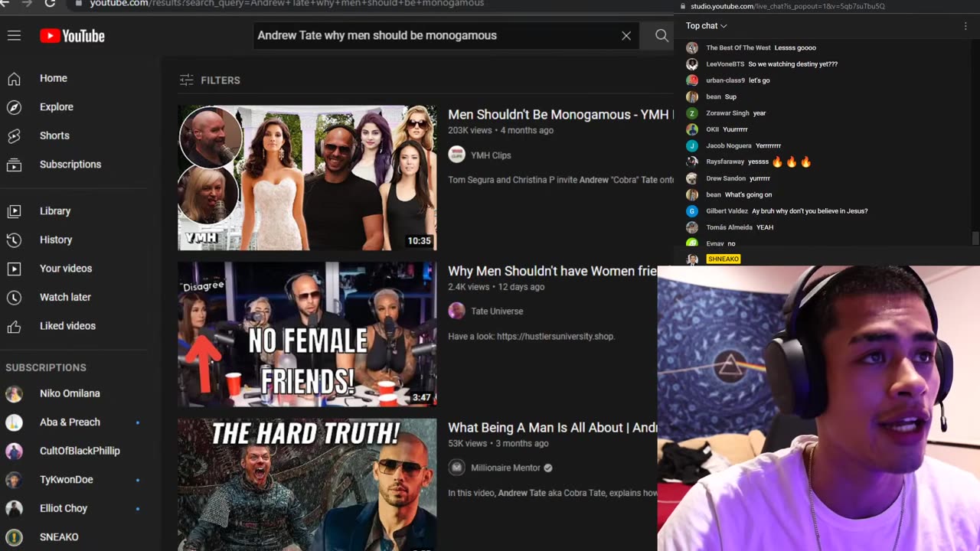Viewport: 980px width, 551px height.
Task: Click the browser address bar URL
Action: (x=287, y=3)
